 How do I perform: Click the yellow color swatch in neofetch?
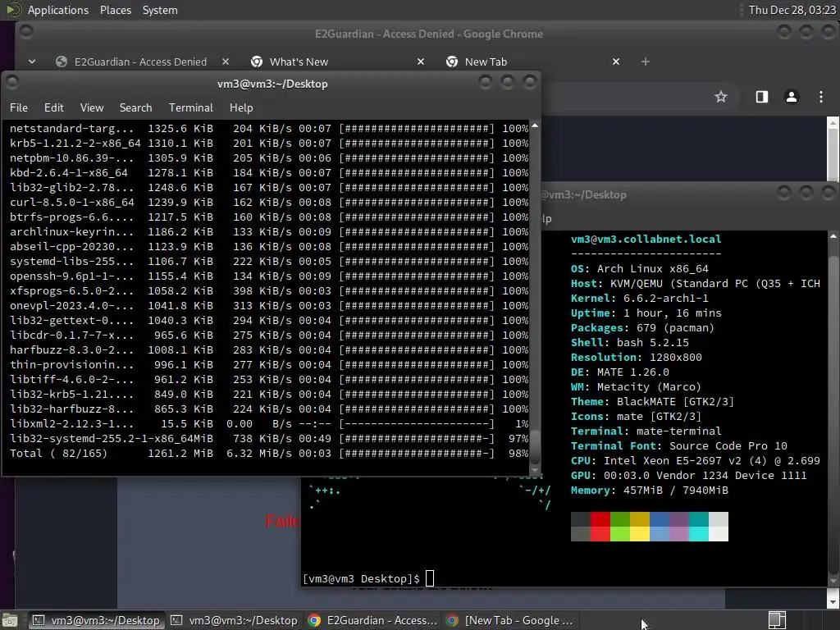[640, 533]
